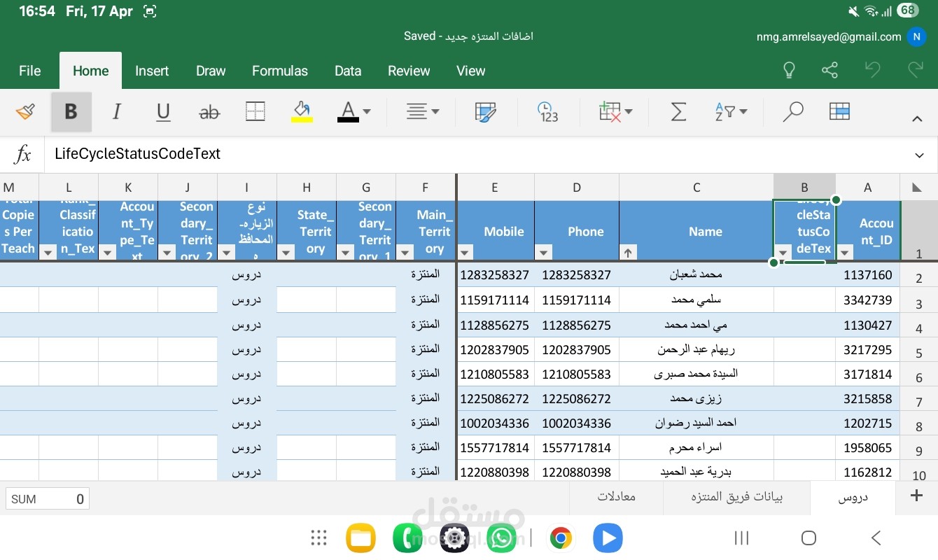Open the green Phone app

coord(407,538)
